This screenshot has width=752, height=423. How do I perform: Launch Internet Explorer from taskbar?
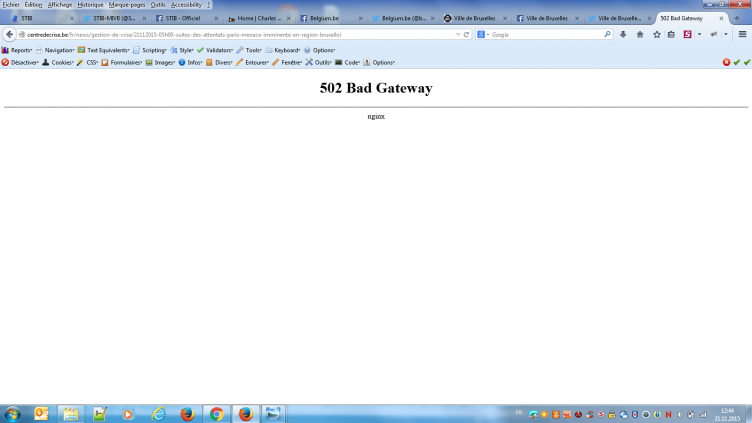tap(158, 414)
